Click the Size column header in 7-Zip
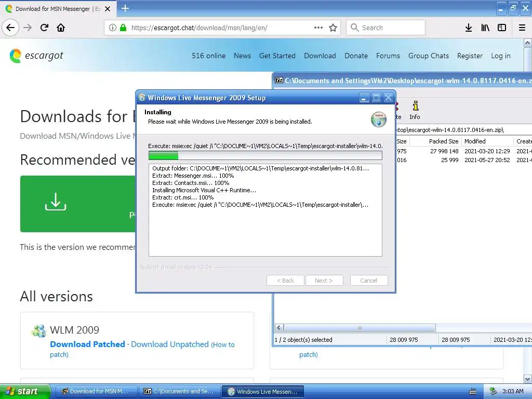The width and height of the screenshot is (532, 399). coord(403,141)
